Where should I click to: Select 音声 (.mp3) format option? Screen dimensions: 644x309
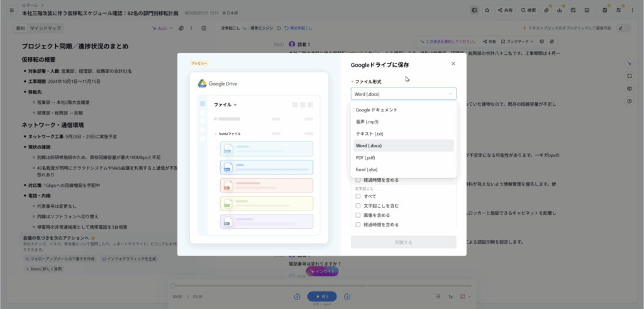pyautogui.click(x=403, y=122)
